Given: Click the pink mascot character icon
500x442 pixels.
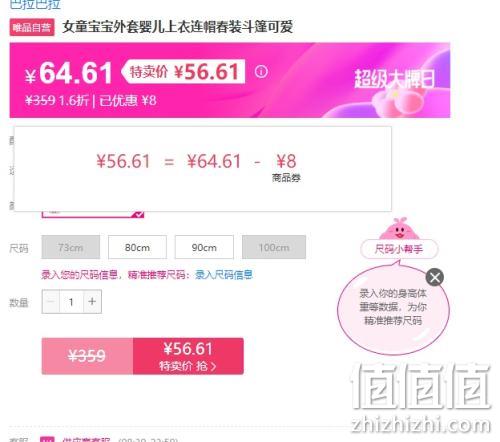Looking at the screenshot, I should point(399,229).
